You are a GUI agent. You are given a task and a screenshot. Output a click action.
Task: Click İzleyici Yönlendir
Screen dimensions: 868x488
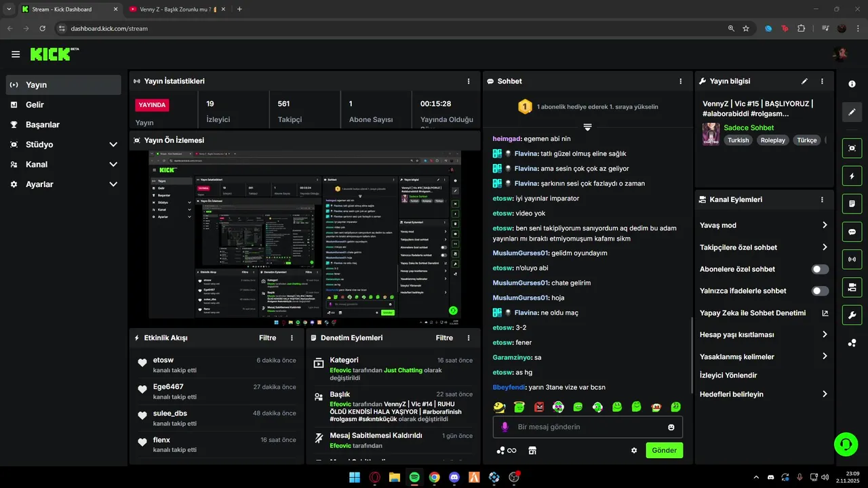[x=728, y=375]
